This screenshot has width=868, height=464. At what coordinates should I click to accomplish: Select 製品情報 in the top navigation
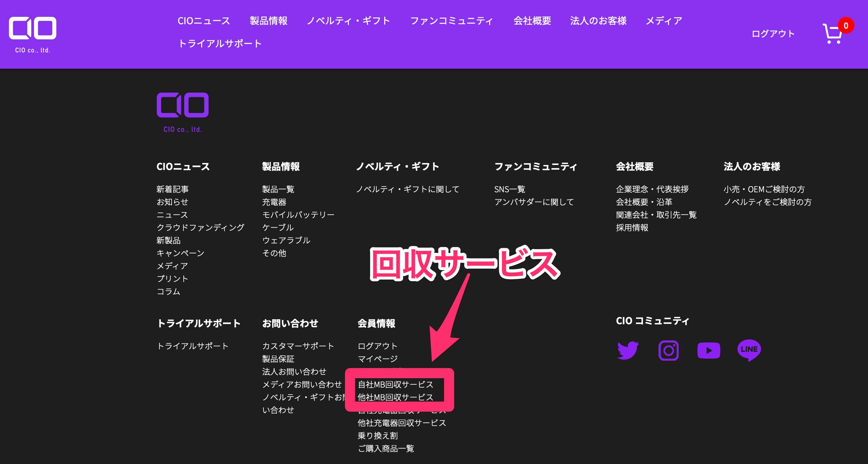click(268, 21)
